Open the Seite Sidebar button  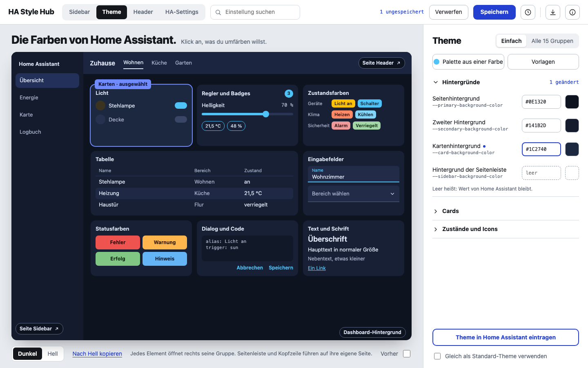coord(39,329)
